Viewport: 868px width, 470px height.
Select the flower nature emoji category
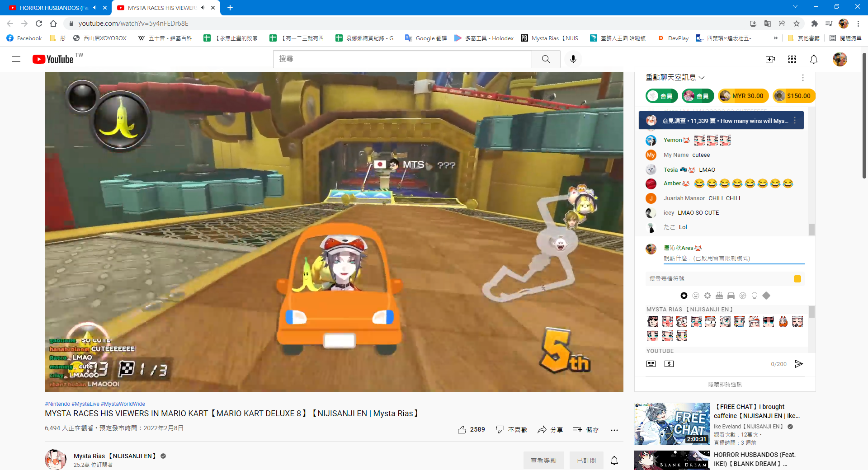(x=708, y=296)
